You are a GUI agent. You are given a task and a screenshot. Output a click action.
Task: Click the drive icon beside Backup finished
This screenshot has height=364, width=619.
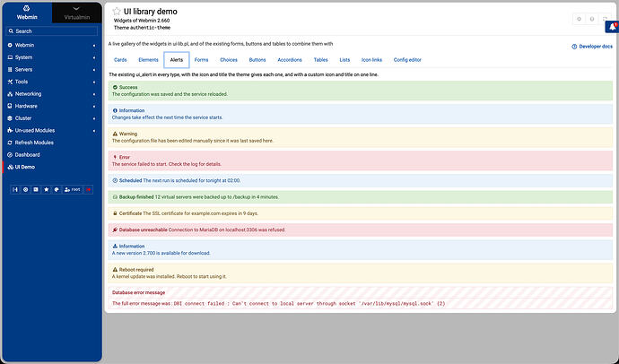coord(115,196)
